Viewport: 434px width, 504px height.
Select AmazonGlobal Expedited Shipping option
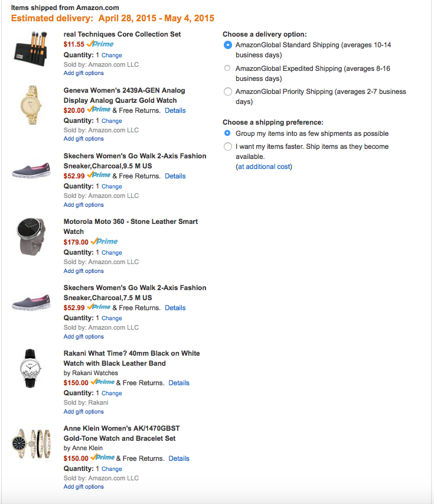point(228,69)
